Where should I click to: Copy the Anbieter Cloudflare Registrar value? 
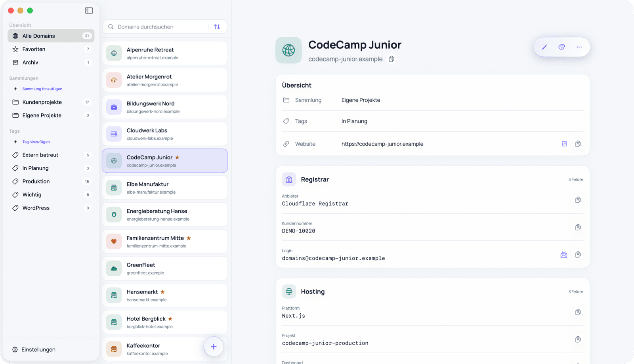(578, 200)
